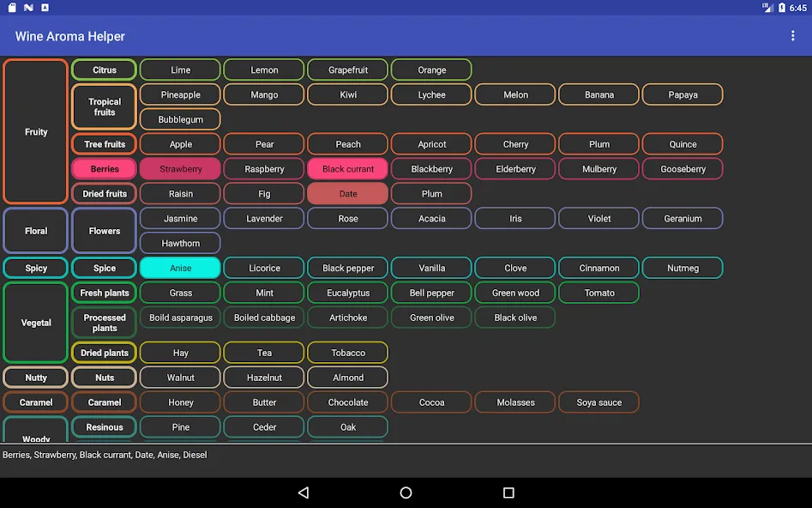Select the Nutty main category
Image resolution: width=812 pixels, height=508 pixels.
(36, 378)
